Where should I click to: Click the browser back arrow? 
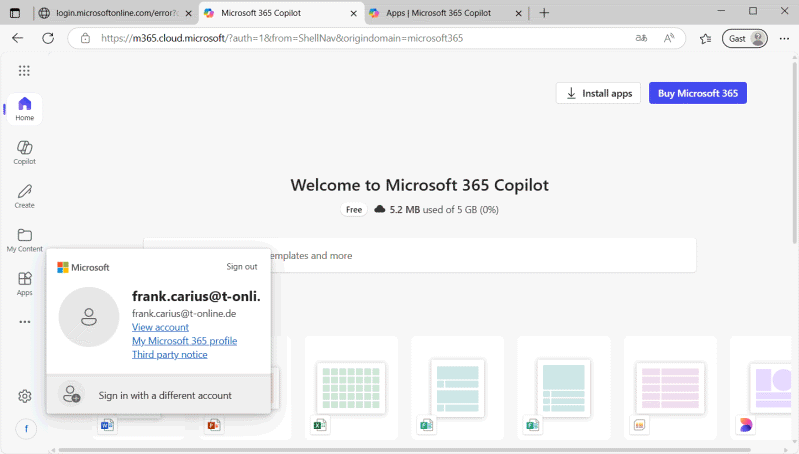pyautogui.click(x=18, y=38)
